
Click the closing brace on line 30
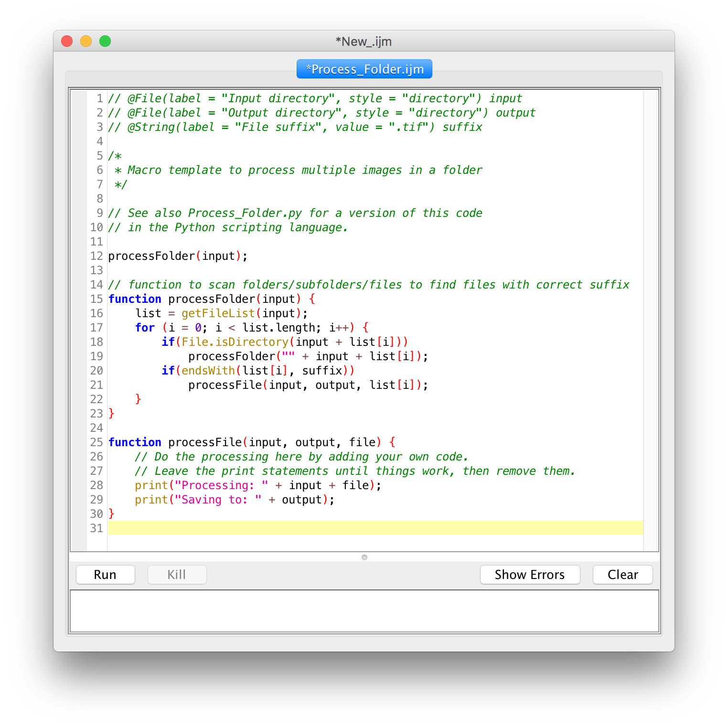[x=112, y=514]
